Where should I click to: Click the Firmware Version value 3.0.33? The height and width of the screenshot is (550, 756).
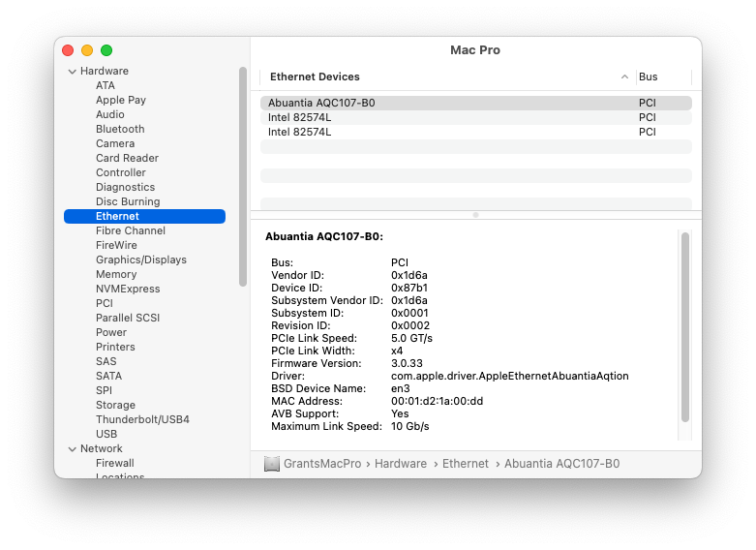[x=407, y=363]
